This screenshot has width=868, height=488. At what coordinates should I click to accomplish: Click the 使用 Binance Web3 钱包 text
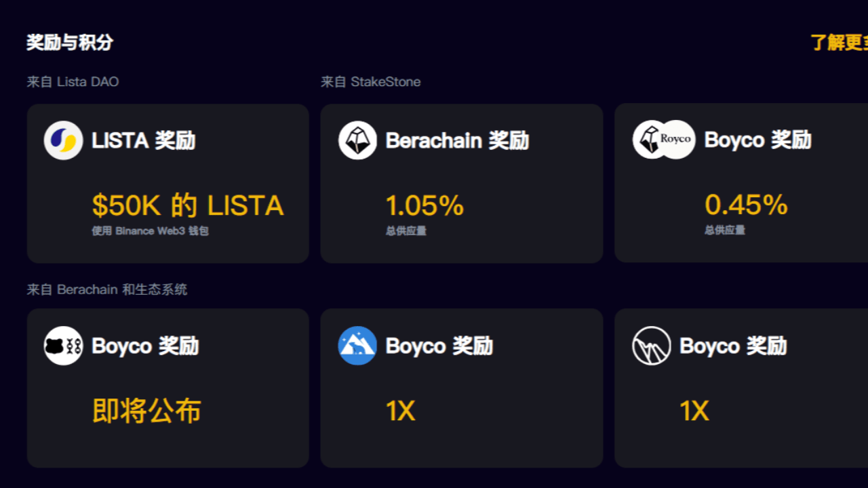(151, 230)
